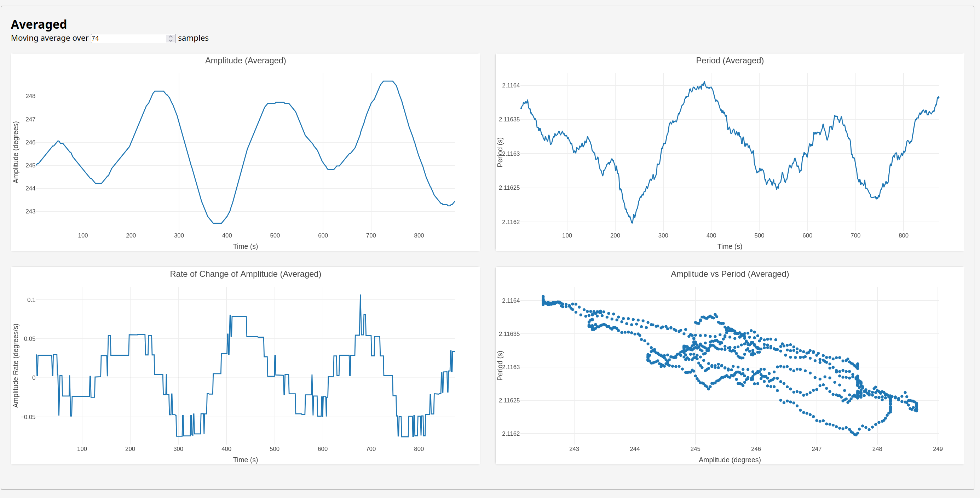980x498 pixels.
Task: Increase moving average samples with up arrow
Action: pyautogui.click(x=171, y=36)
